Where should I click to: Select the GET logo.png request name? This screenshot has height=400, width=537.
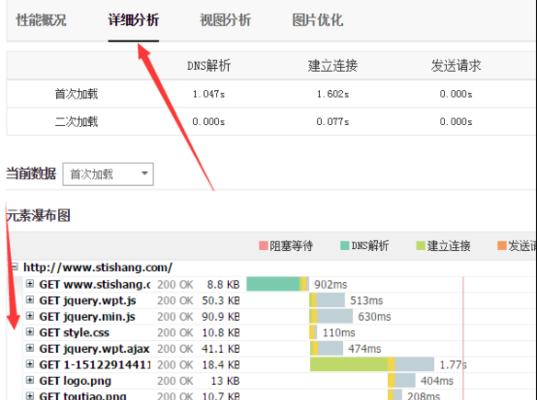tap(75, 381)
